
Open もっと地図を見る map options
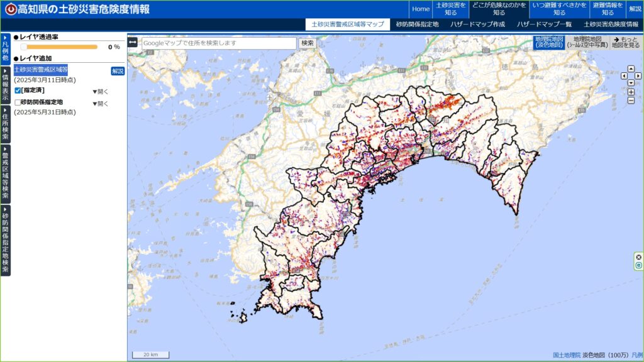(x=626, y=43)
